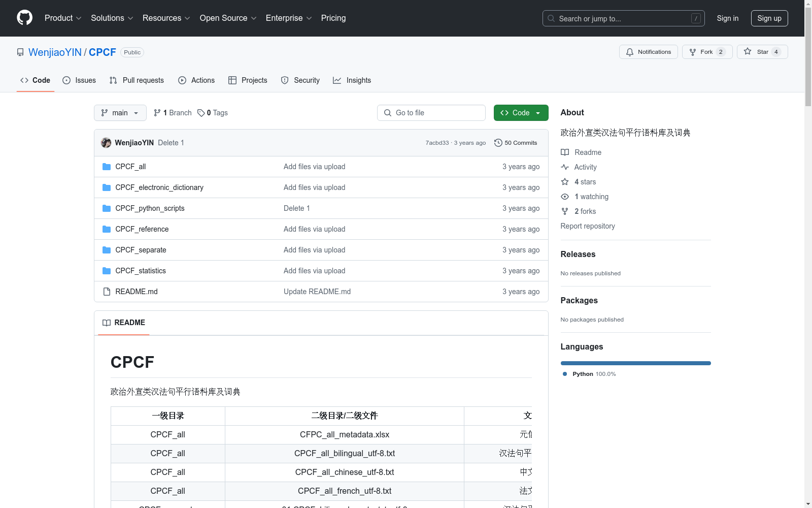Click the slash shortcut icon in search box
Screen dimensions: 812x508
[696, 18]
